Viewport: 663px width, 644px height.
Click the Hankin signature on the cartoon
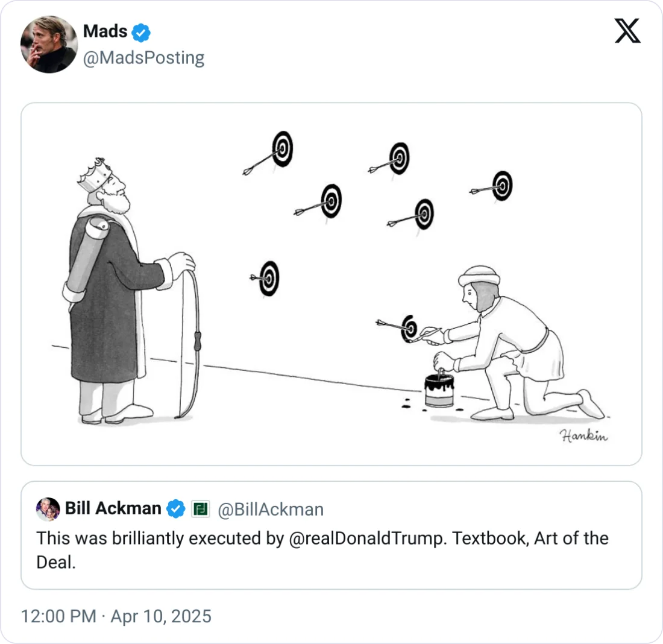[x=583, y=436]
